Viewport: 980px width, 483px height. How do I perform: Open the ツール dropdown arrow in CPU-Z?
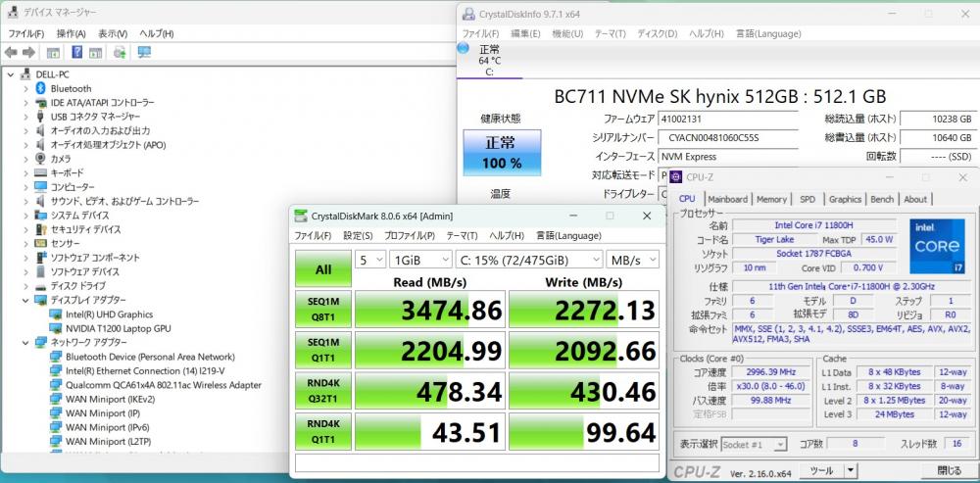(x=850, y=470)
